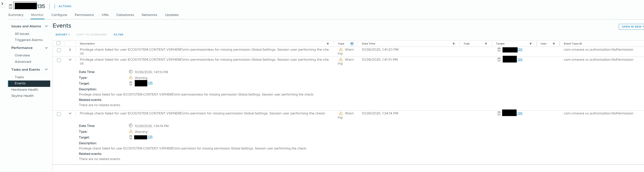Click the Filter button above events
Viewport: 644px width, 172px height.
[x=118, y=35]
